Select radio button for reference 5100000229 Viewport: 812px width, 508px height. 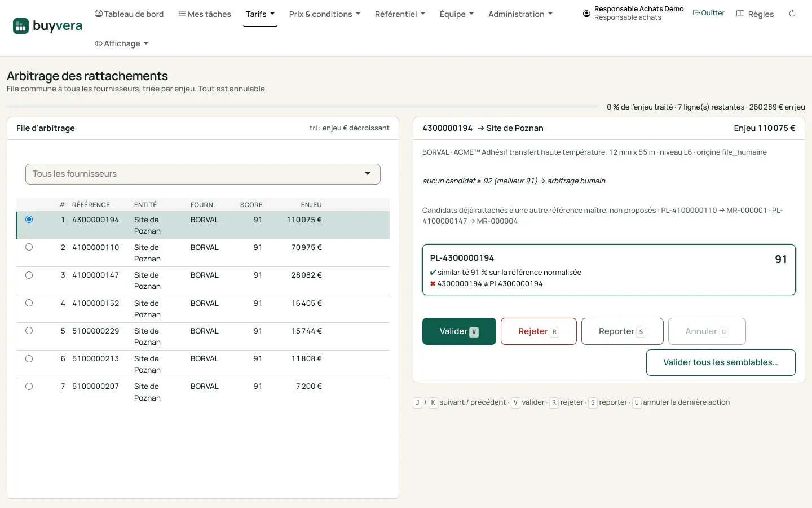click(29, 331)
